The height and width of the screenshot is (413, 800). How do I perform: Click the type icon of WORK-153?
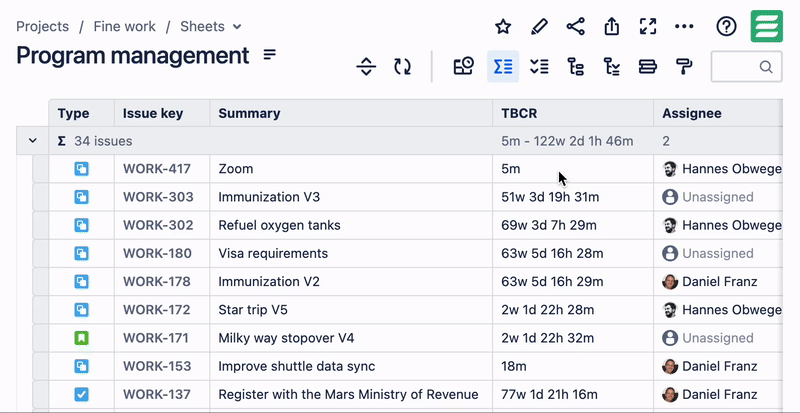click(82, 366)
